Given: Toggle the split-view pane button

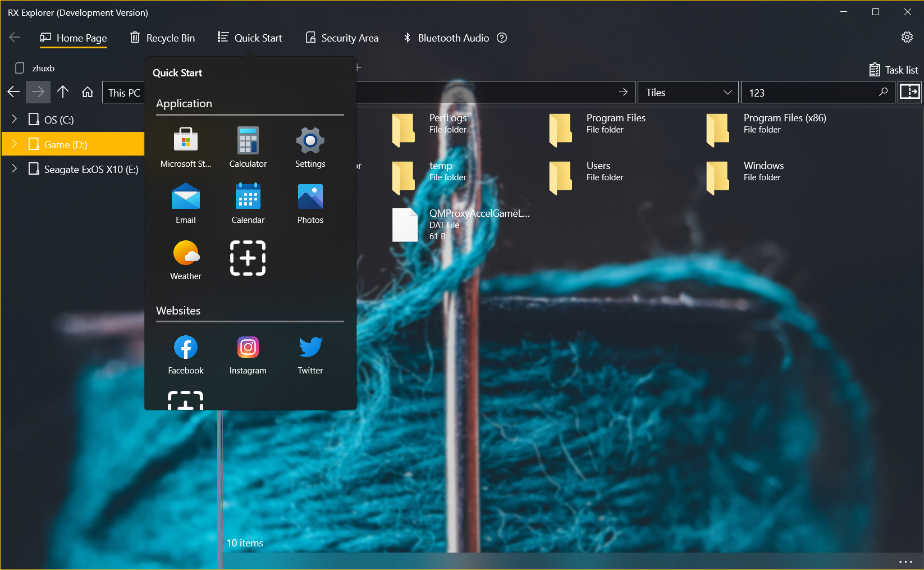Looking at the screenshot, I should pos(909,92).
